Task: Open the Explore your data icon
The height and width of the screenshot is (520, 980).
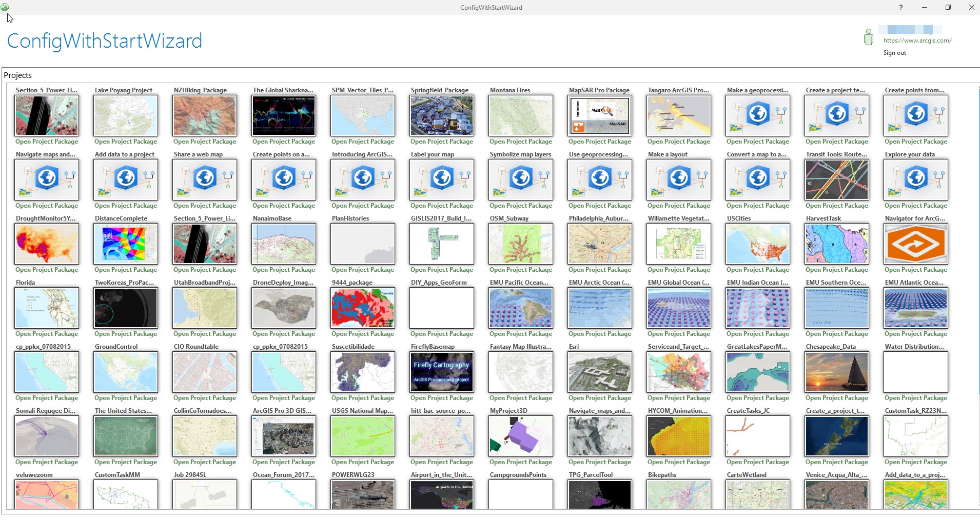Action: [x=916, y=179]
